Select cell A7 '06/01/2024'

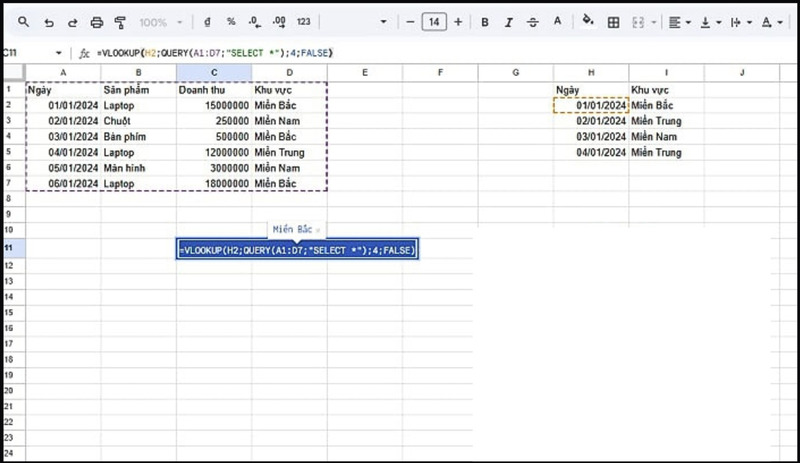click(63, 184)
